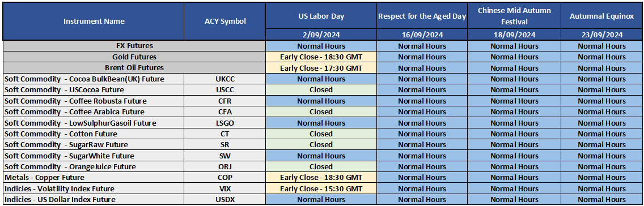Click the 23/09/2024 date cell
Image resolution: width=644 pixels, height=206 pixels.
(x=601, y=35)
